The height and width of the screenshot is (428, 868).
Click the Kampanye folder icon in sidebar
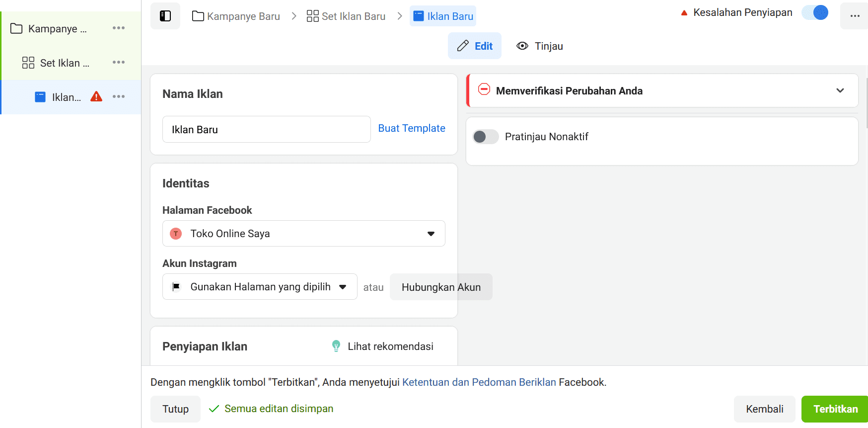pyautogui.click(x=16, y=28)
